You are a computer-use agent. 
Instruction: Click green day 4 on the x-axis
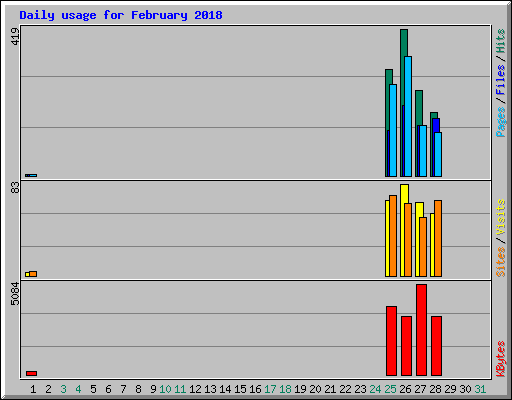click(78, 389)
